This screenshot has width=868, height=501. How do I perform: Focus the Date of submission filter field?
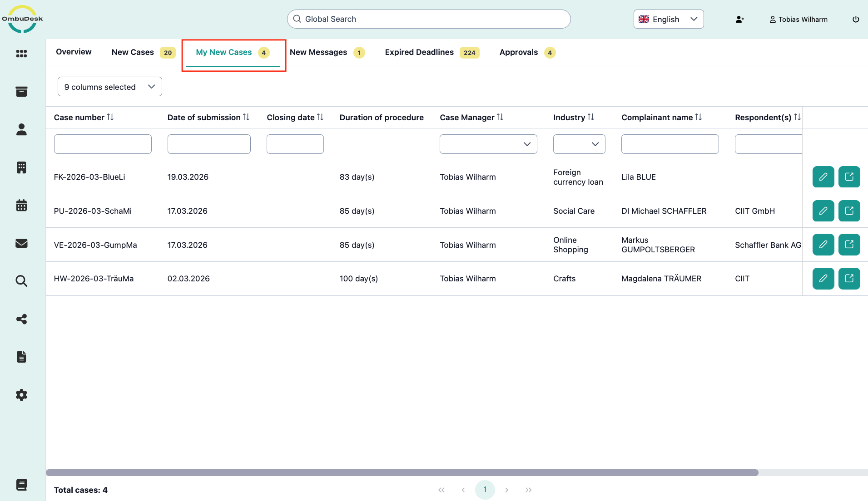point(209,144)
